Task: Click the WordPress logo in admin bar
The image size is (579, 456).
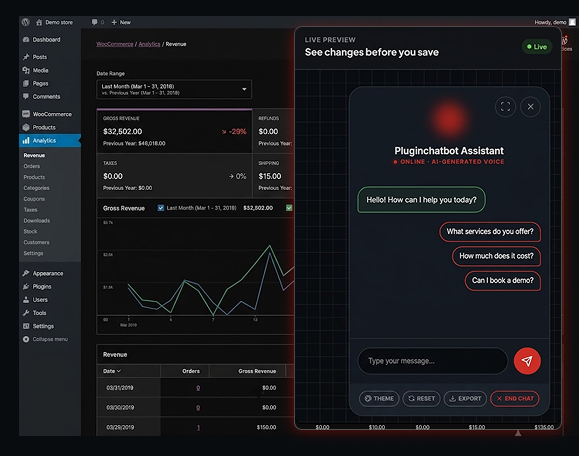Action: pyautogui.click(x=25, y=22)
